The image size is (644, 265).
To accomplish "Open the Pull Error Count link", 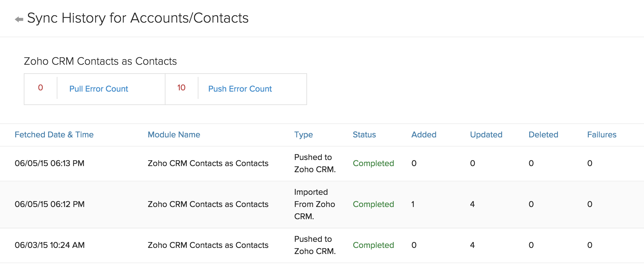I will 99,89.
